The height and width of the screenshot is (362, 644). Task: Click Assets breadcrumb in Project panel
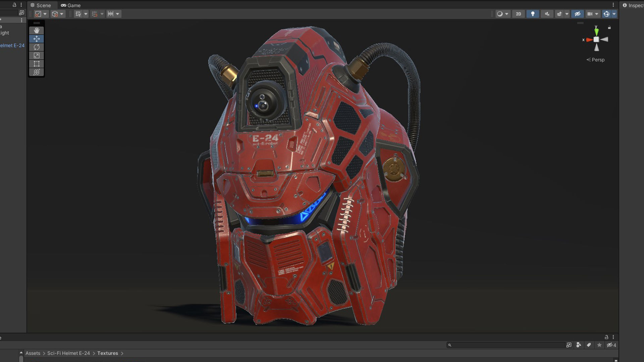point(33,353)
